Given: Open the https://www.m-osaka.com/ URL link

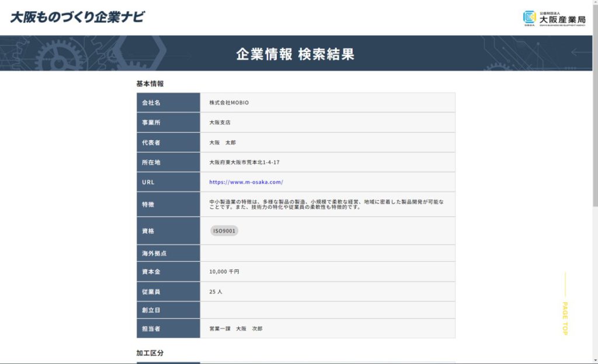Looking at the screenshot, I should tap(246, 182).
